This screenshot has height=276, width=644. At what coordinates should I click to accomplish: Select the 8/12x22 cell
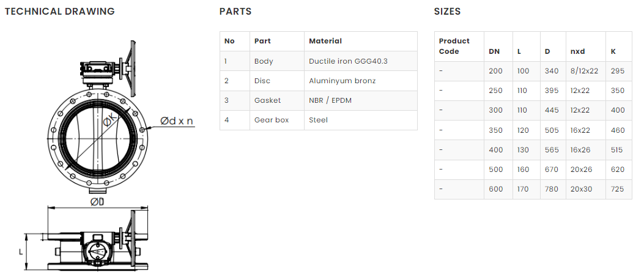583,71
